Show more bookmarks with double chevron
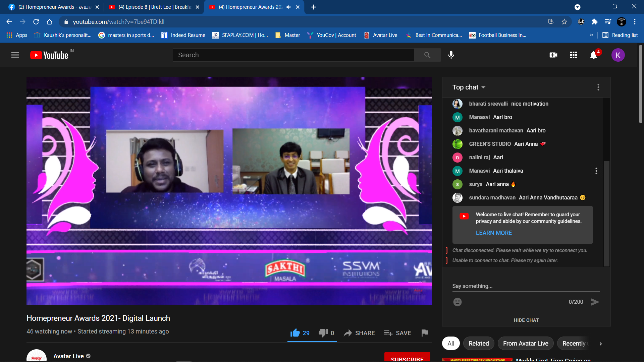 click(x=591, y=35)
